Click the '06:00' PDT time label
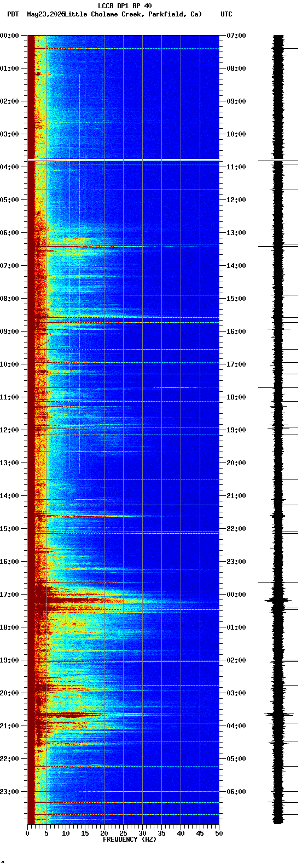The image size is (302, 868). [9, 233]
